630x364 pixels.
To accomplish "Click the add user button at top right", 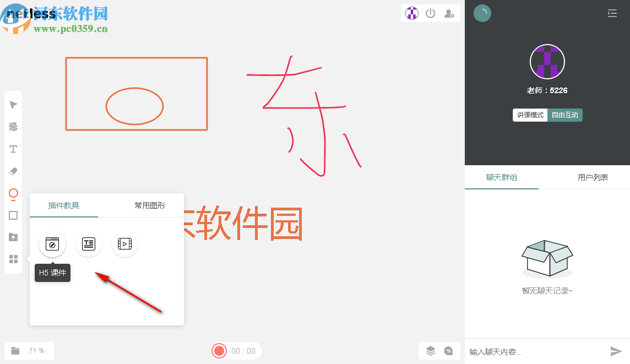I will (450, 13).
